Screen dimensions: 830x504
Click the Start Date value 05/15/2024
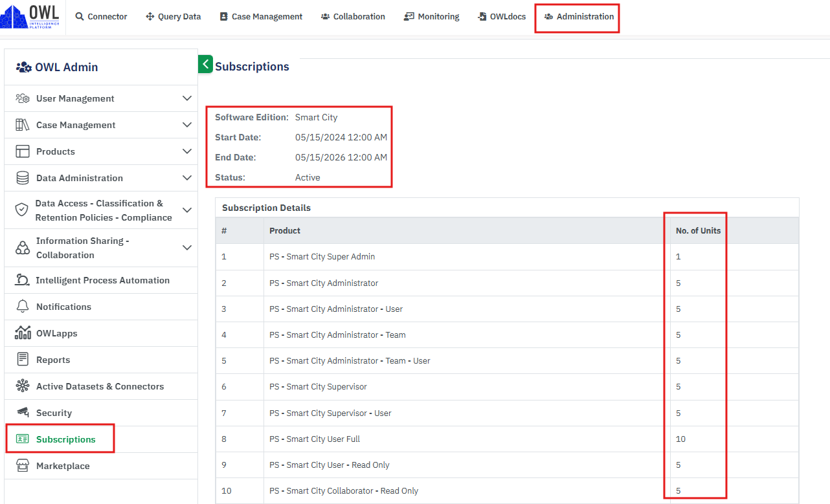click(x=341, y=137)
